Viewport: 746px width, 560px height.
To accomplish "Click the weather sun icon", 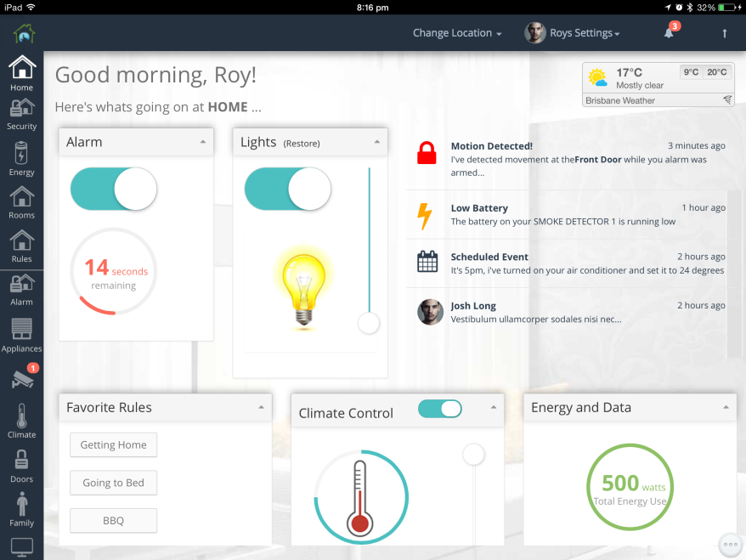I will [x=597, y=77].
